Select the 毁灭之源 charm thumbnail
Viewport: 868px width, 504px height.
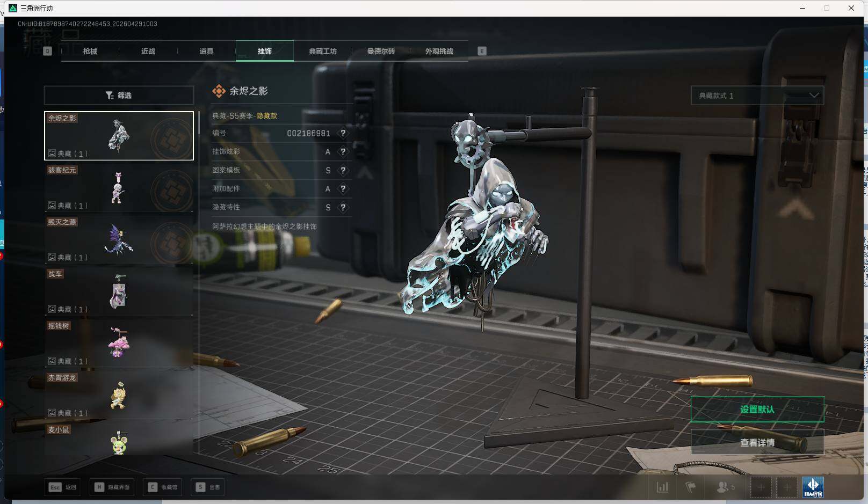tap(119, 239)
